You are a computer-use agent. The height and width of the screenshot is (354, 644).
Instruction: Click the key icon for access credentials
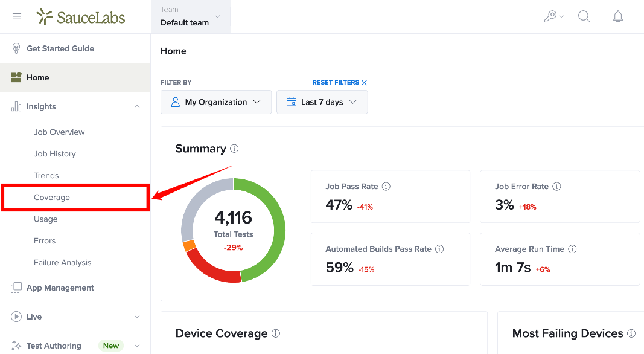coord(553,16)
